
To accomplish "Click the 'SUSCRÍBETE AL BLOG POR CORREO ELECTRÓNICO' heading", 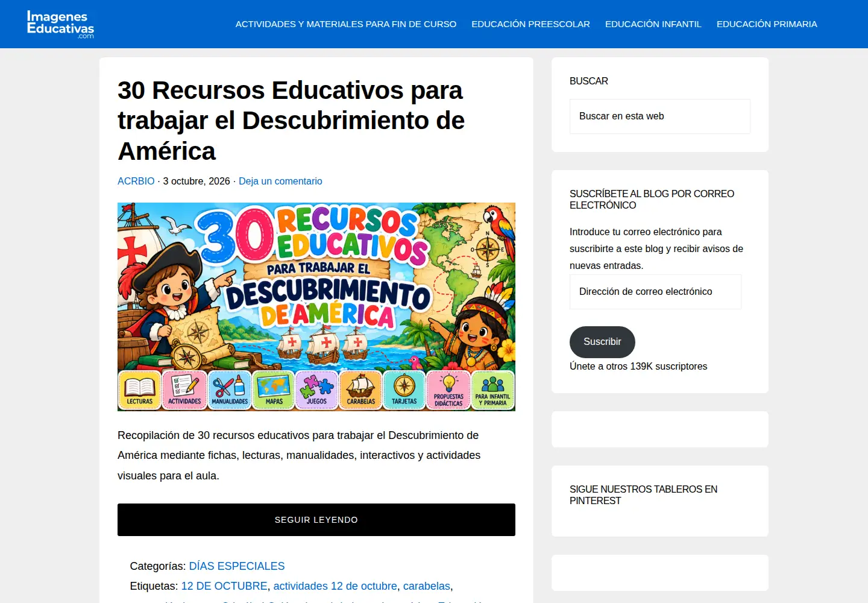I will 652,200.
